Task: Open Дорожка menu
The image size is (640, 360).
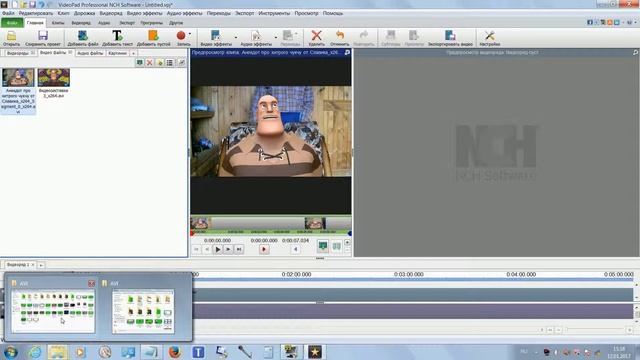Action: pos(84,13)
